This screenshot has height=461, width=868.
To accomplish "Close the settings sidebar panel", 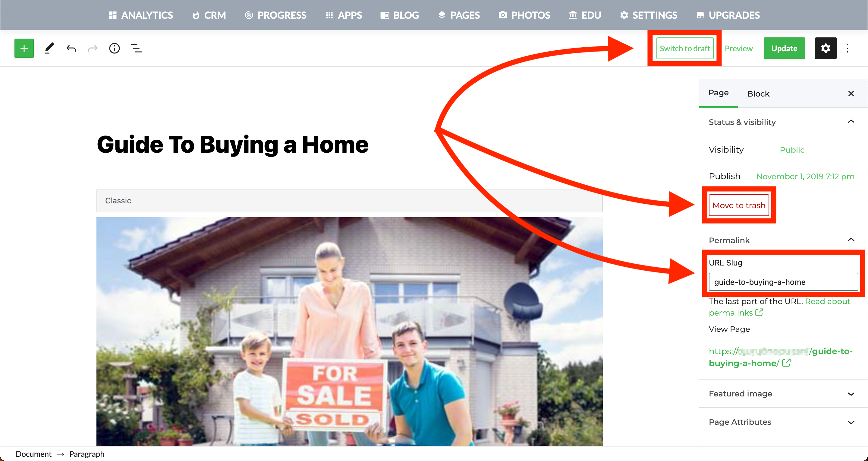I will click(851, 94).
